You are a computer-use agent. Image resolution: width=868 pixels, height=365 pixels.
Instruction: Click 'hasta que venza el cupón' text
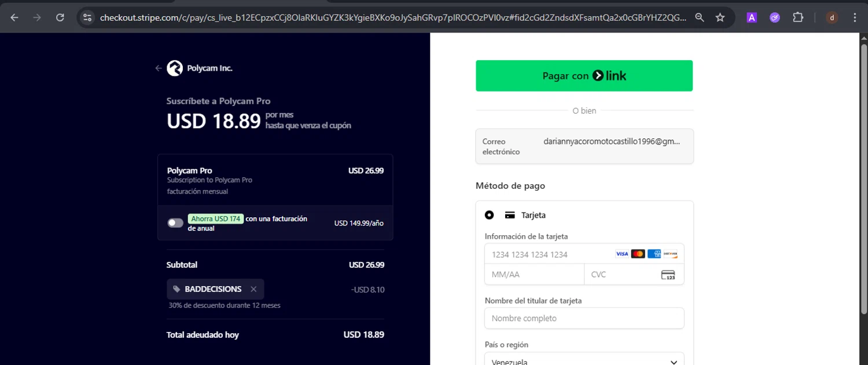308,126
